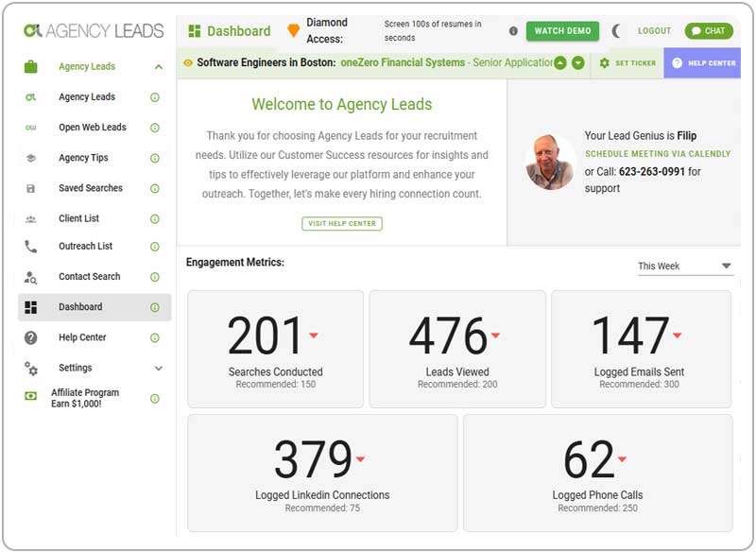This screenshot has height=552, width=756.
Task: Click the WATCH DEMO button
Action: tap(562, 31)
